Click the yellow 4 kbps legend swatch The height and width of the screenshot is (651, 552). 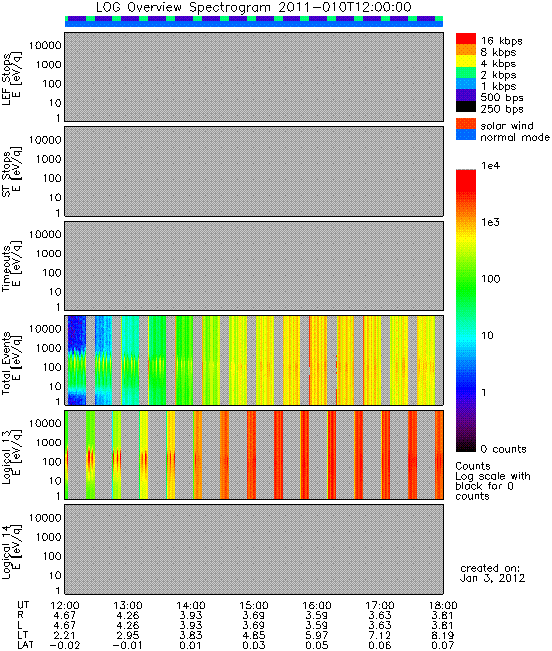[x=466, y=61]
